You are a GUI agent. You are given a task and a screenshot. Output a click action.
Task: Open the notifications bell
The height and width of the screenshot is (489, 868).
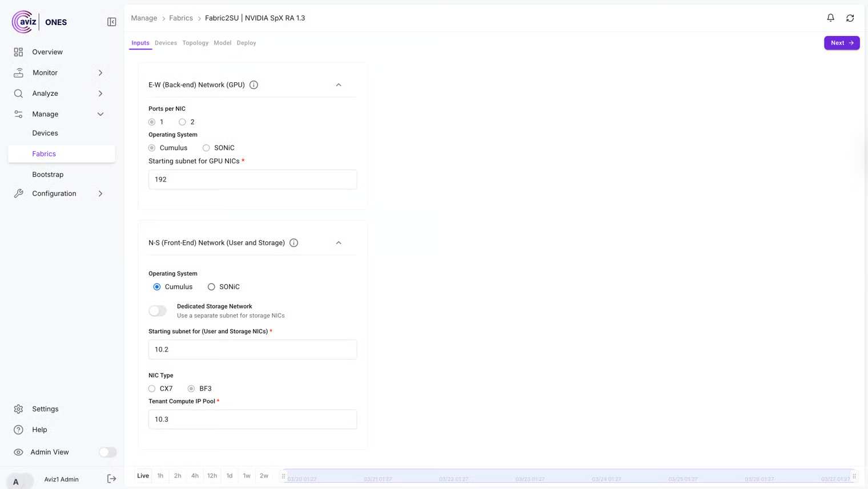point(830,18)
